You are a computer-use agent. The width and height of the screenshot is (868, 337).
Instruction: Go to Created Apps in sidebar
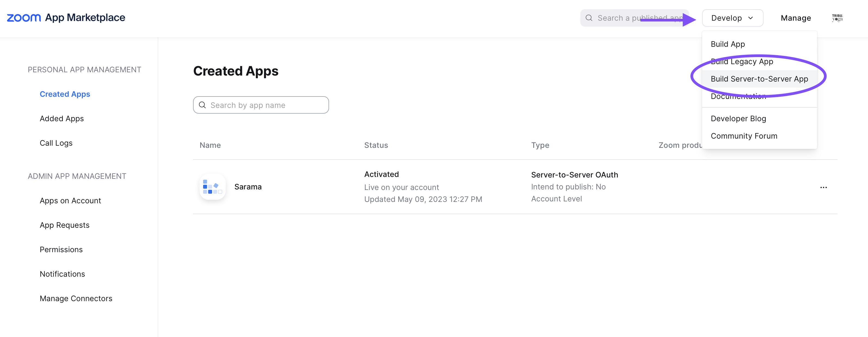click(x=65, y=94)
